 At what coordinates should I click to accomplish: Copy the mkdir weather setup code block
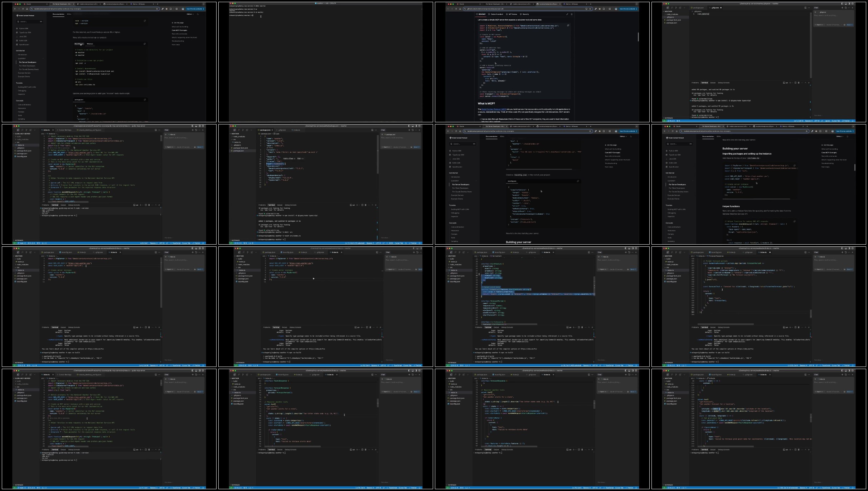145,44
